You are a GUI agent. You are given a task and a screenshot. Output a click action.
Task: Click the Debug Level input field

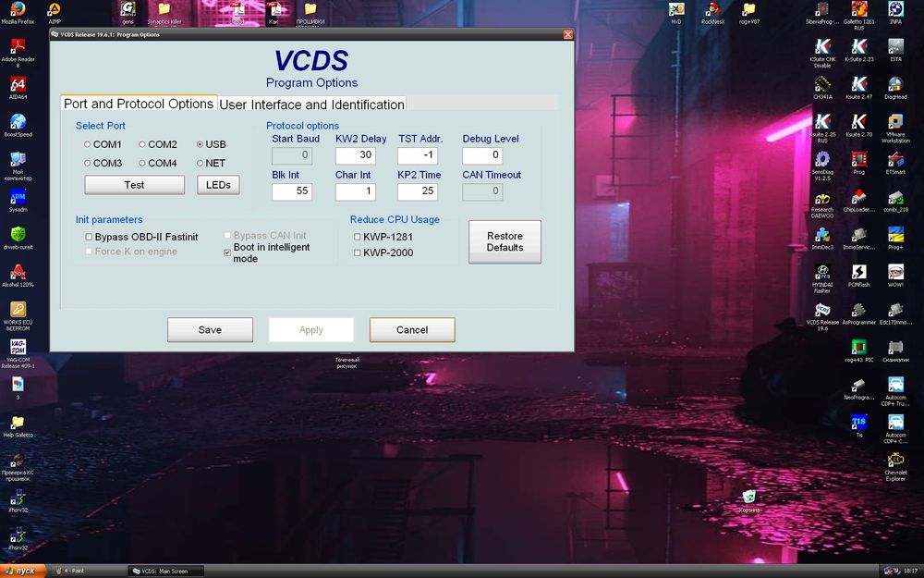(x=482, y=155)
